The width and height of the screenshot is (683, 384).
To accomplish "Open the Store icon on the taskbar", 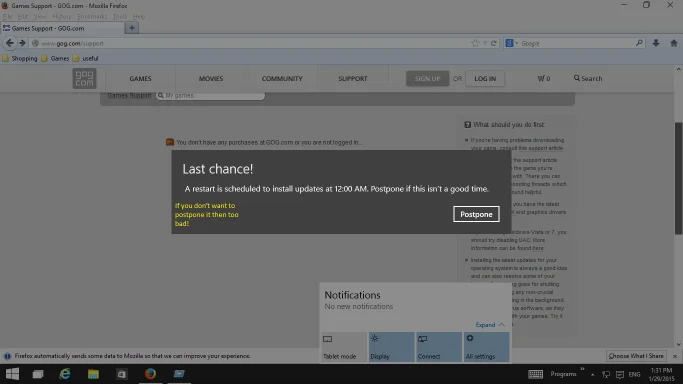I will [x=122, y=374].
